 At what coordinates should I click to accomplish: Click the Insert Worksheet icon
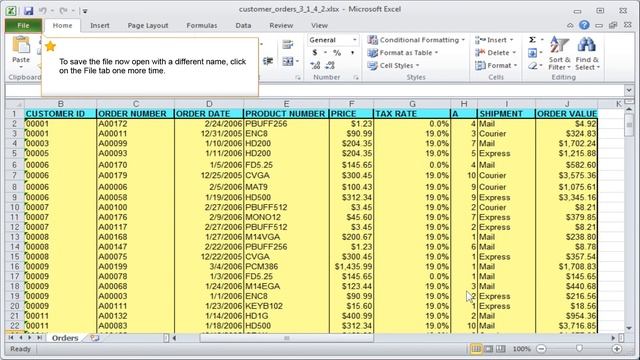(95, 338)
